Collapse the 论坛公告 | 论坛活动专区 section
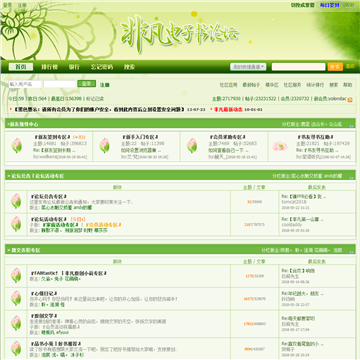The width and height of the screenshot is (360, 360). click(351, 177)
